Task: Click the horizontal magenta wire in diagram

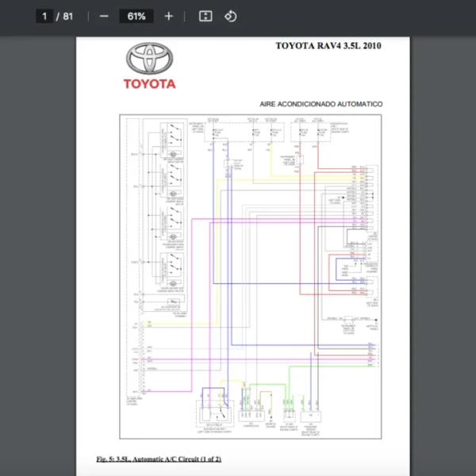Action: 262,360
